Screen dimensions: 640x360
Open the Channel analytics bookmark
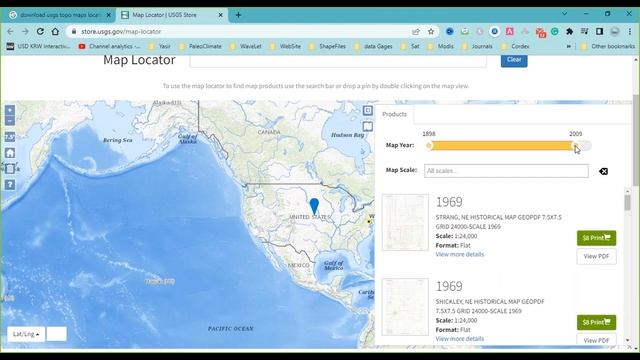click(x=109, y=47)
